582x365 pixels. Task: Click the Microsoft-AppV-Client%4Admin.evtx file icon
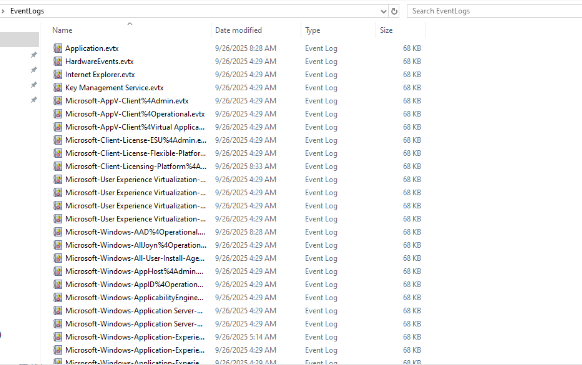coord(58,101)
